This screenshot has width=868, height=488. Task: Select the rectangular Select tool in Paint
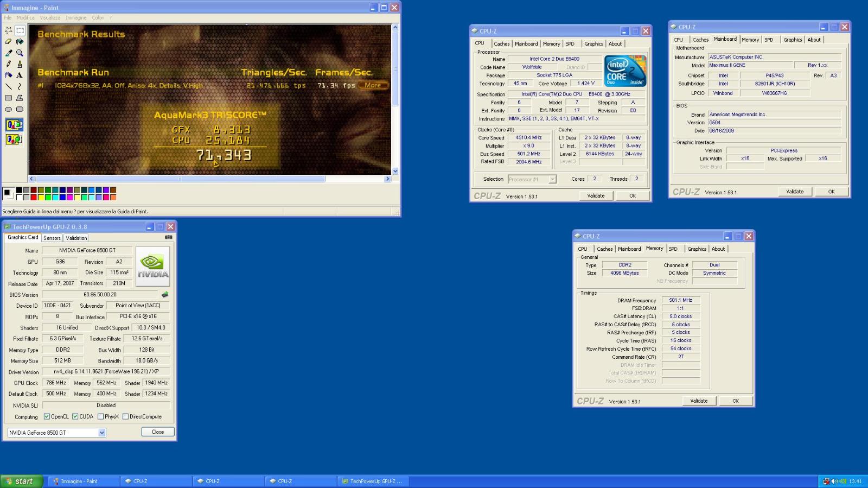pyautogui.click(x=20, y=30)
